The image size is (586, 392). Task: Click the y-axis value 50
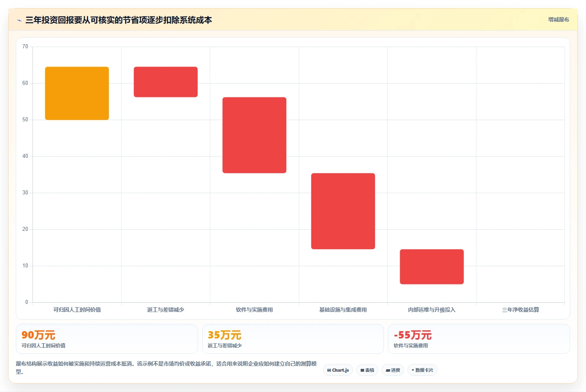pos(25,120)
